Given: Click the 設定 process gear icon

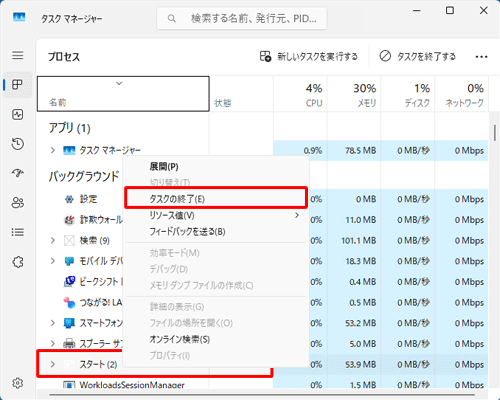Looking at the screenshot, I should click(x=69, y=199).
